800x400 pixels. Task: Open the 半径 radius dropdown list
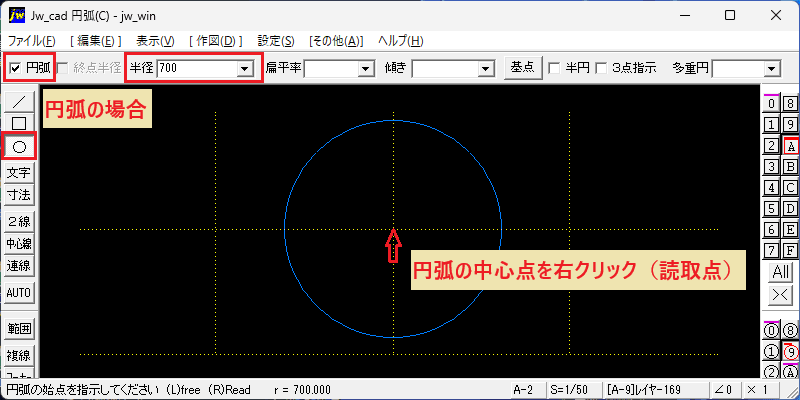point(246,68)
